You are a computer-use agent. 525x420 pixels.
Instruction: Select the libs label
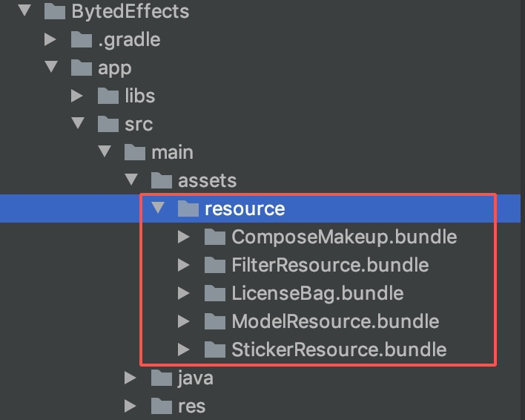point(140,96)
